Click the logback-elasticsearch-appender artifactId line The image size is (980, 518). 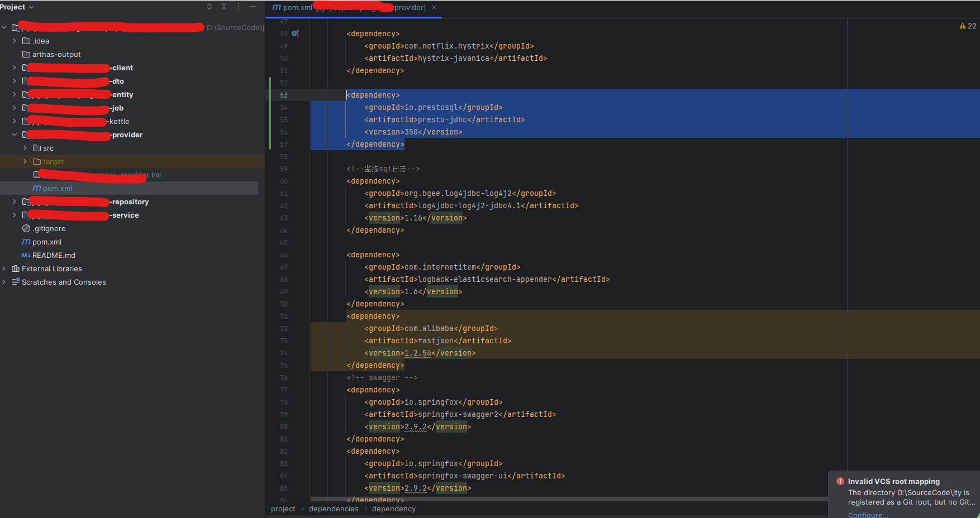[487, 279]
